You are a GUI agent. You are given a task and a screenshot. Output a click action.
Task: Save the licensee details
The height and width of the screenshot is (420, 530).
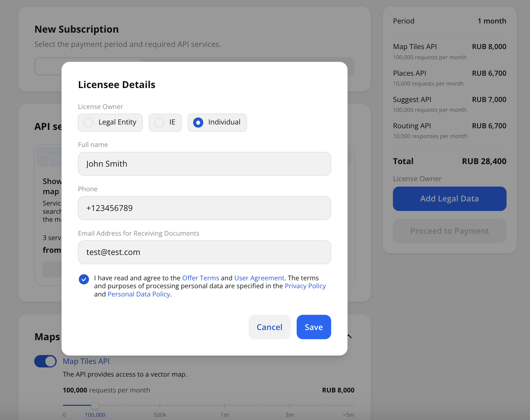pyautogui.click(x=313, y=327)
